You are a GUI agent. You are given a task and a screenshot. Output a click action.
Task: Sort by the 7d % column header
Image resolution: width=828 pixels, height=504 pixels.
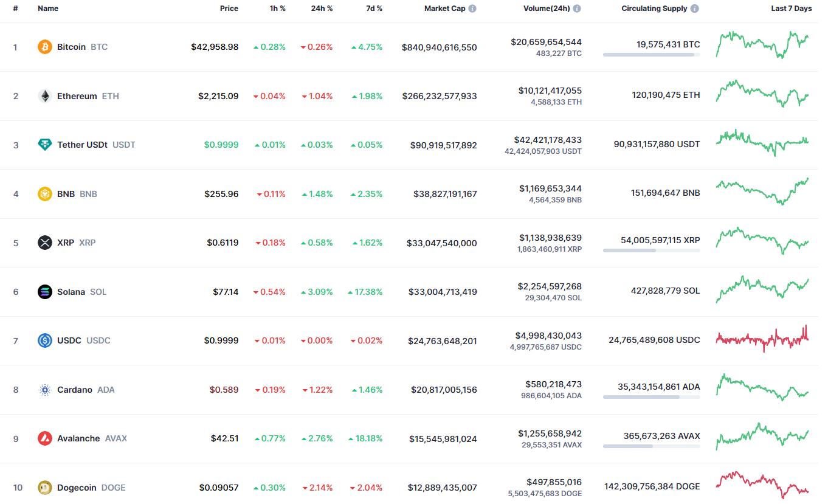point(374,9)
